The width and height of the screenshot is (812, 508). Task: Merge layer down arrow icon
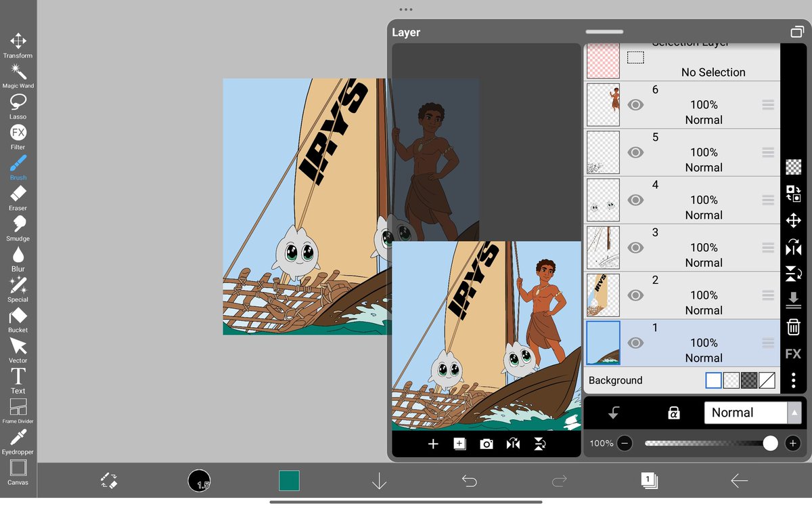(793, 300)
